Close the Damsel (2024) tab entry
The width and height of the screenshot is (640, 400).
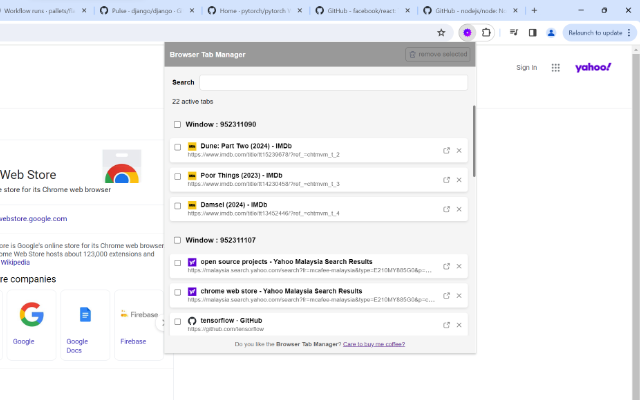pyautogui.click(x=459, y=209)
